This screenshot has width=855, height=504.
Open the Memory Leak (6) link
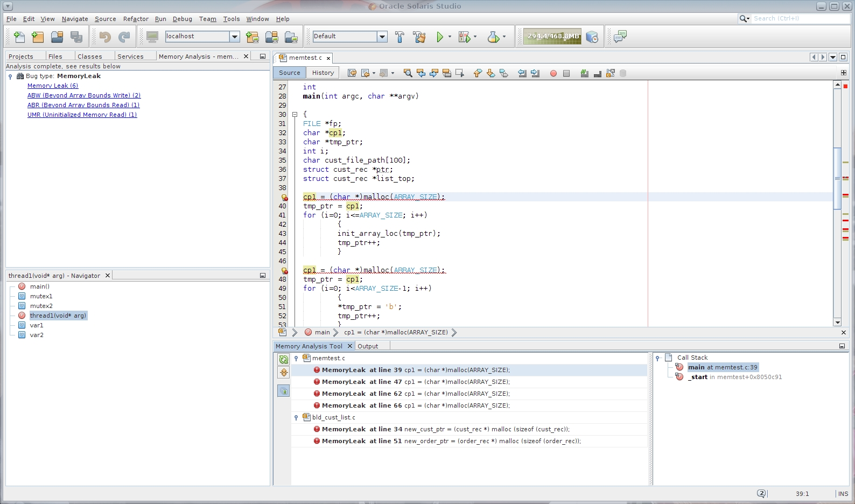click(53, 86)
